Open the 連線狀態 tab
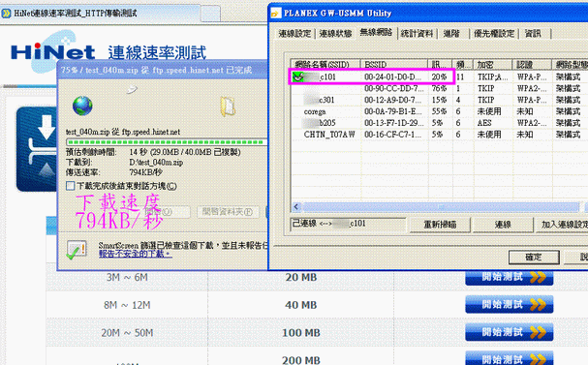The image size is (588, 365). coord(335,34)
